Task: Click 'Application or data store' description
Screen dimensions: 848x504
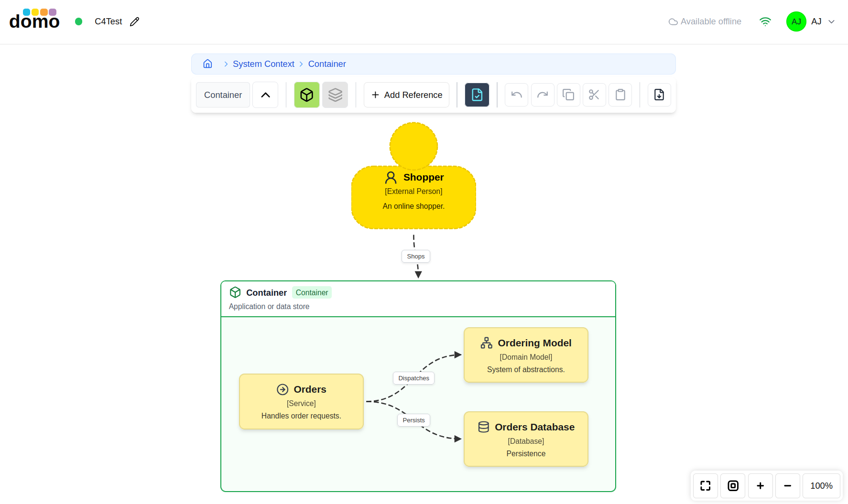Action: [x=269, y=307]
